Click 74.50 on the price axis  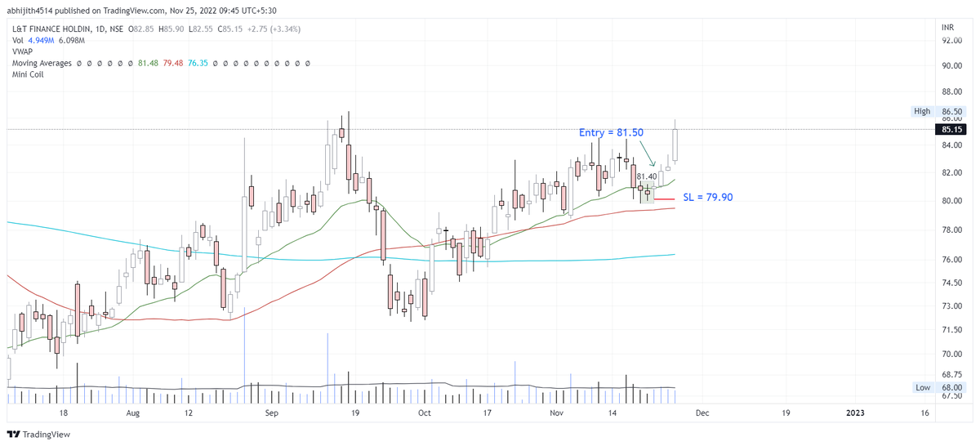pyautogui.click(x=951, y=283)
